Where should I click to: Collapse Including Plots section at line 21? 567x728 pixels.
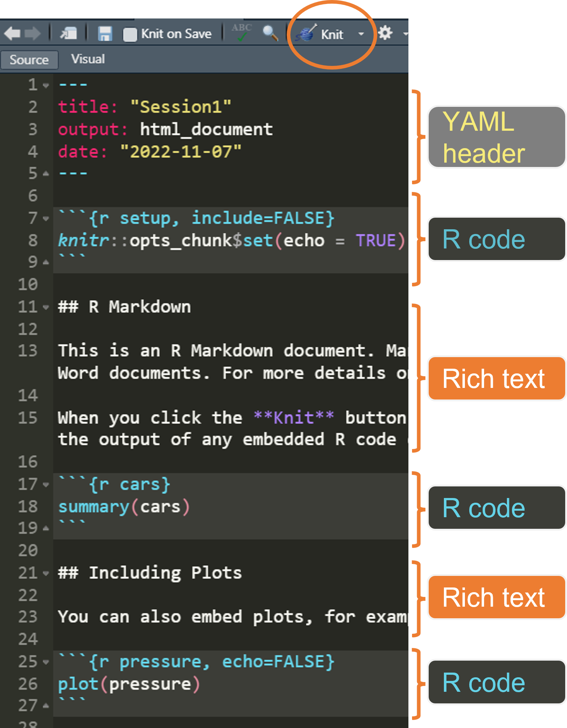coord(46,573)
